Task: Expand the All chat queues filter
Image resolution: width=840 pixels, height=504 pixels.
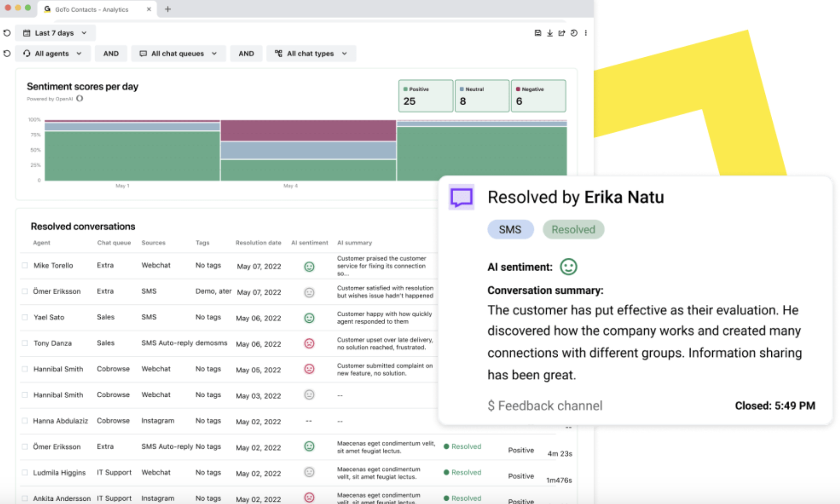Action: point(178,54)
